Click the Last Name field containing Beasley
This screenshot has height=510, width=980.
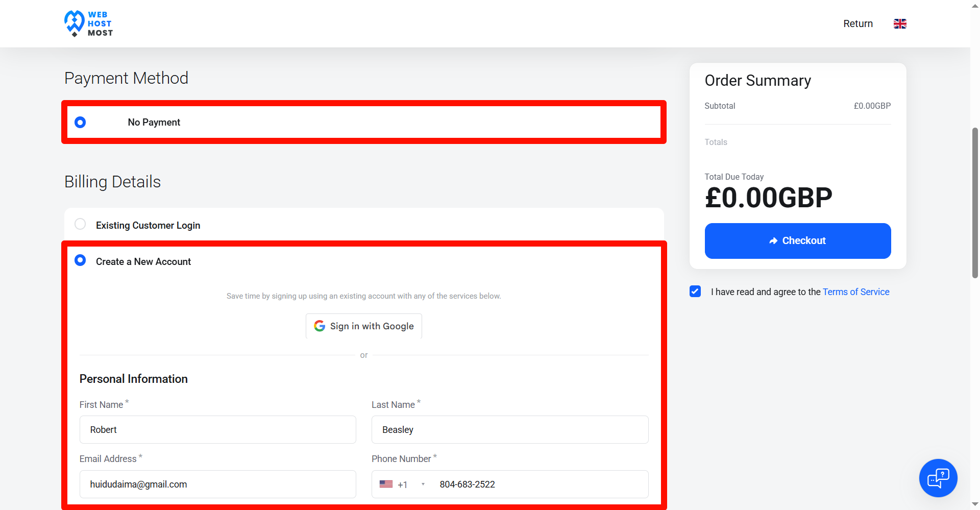510,429
